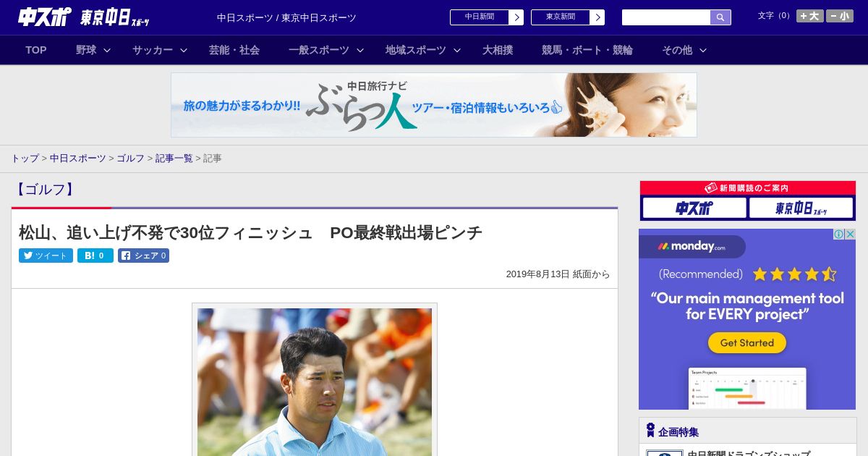
Task: Click 中日スポーツ / 東京中日スポーツ header text
Action: [286, 17]
